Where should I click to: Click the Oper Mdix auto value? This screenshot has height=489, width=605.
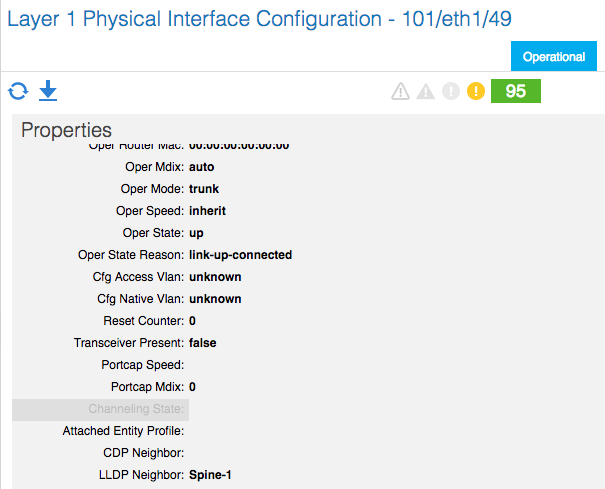point(201,167)
